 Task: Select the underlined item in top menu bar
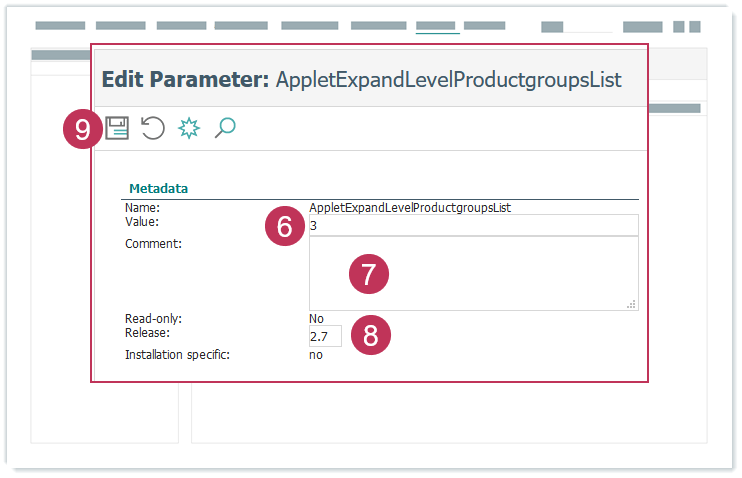[437, 27]
